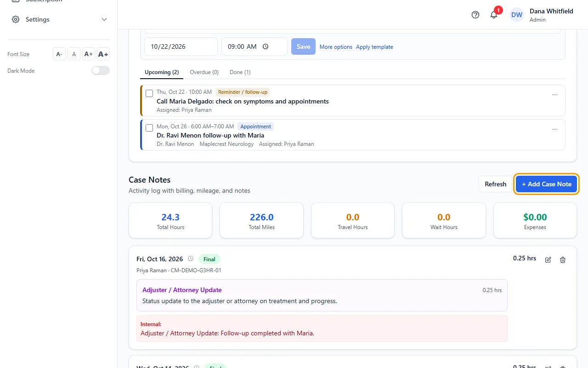Click the Reminder / follow-up tag

243,92
